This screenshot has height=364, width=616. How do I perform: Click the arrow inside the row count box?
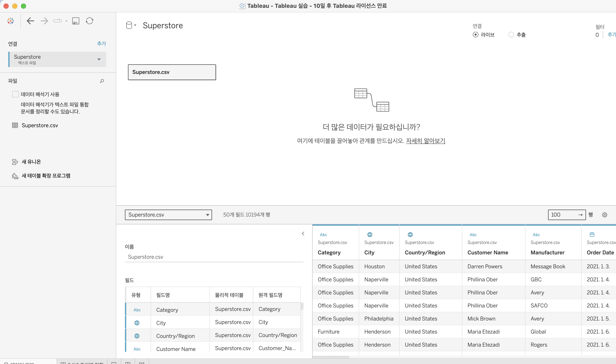click(x=580, y=215)
